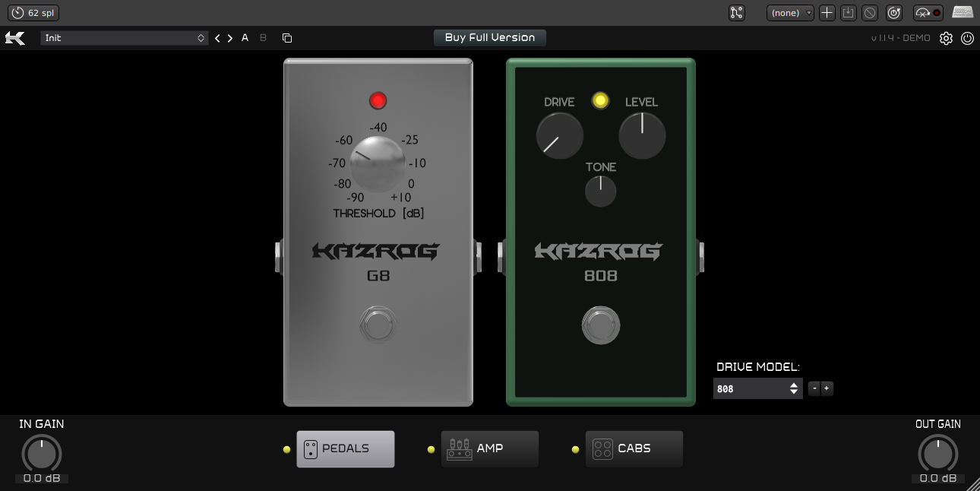Switch to preset slot B
This screenshot has height=491, width=980.
tap(264, 38)
